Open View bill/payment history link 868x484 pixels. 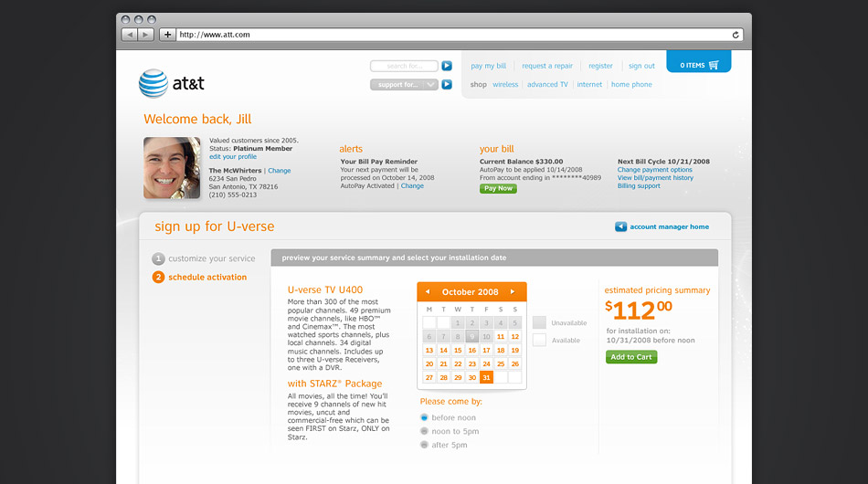(x=655, y=177)
